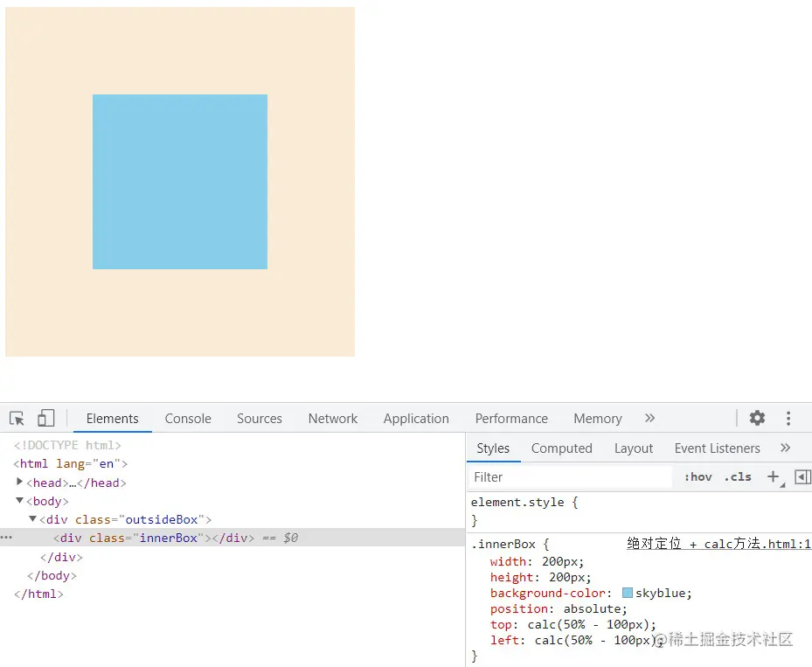Open the DevTools three-dot menu
This screenshot has height=667, width=812.
[788, 418]
